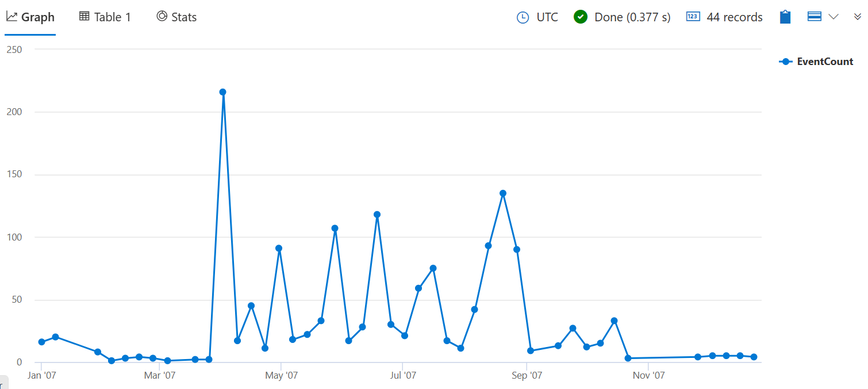Click the layout density icon
Screen dimensions: 868x389
point(814,17)
